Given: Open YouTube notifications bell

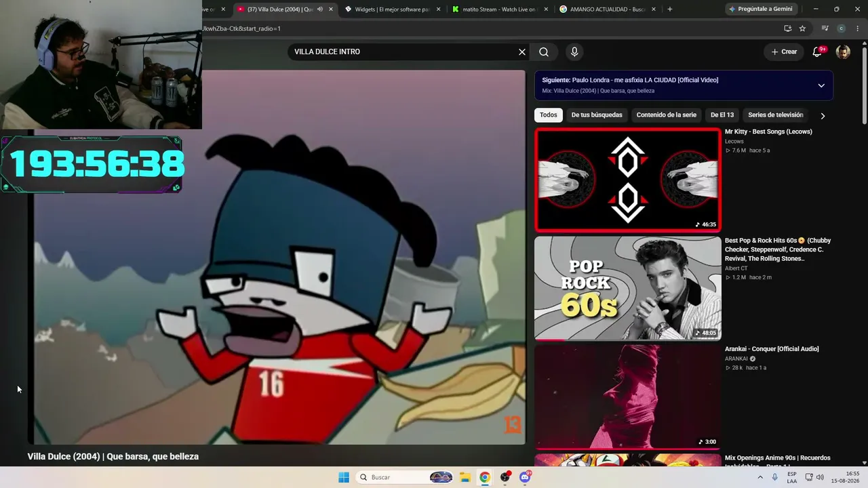Looking at the screenshot, I should pos(818,52).
